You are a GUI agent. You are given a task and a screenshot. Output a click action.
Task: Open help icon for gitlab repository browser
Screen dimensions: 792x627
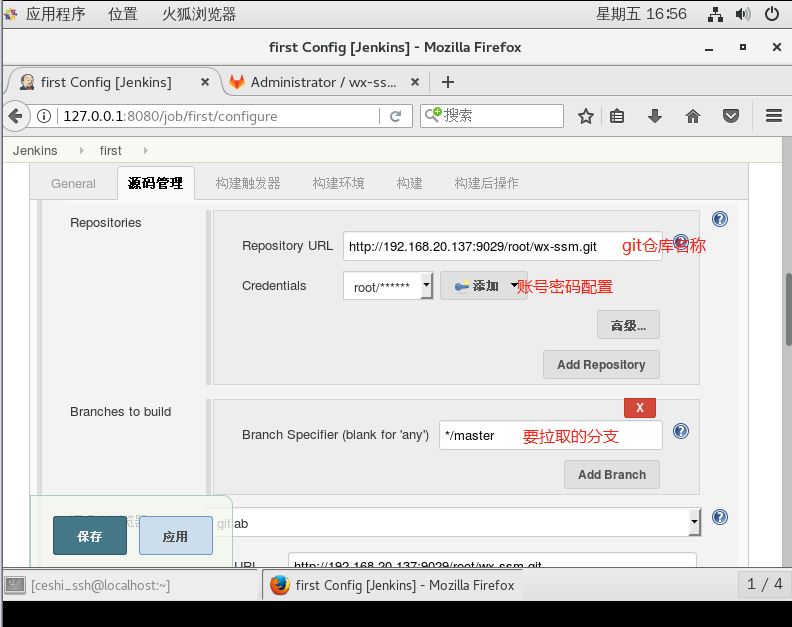pyautogui.click(x=720, y=517)
